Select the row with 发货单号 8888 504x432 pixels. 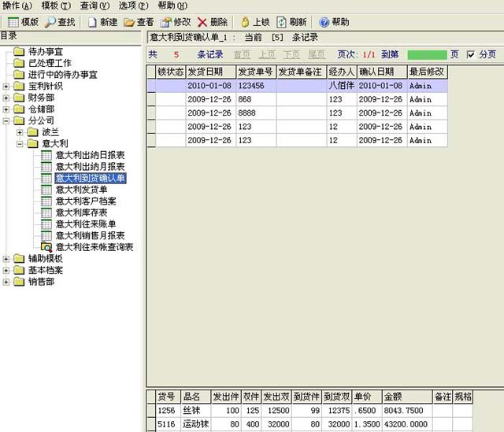click(x=255, y=113)
